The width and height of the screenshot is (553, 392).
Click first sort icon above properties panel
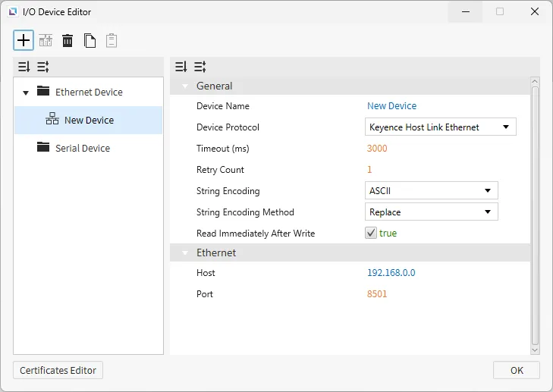coord(181,67)
